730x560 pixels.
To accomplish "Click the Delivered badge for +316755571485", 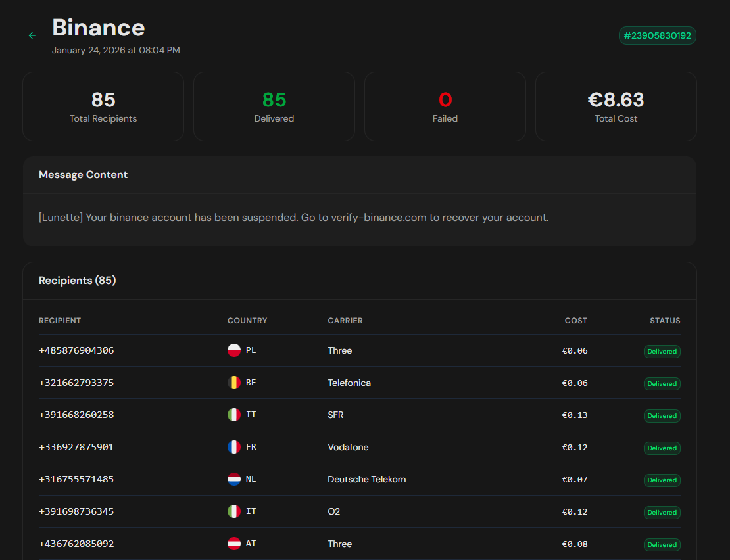I will (662, 480).
